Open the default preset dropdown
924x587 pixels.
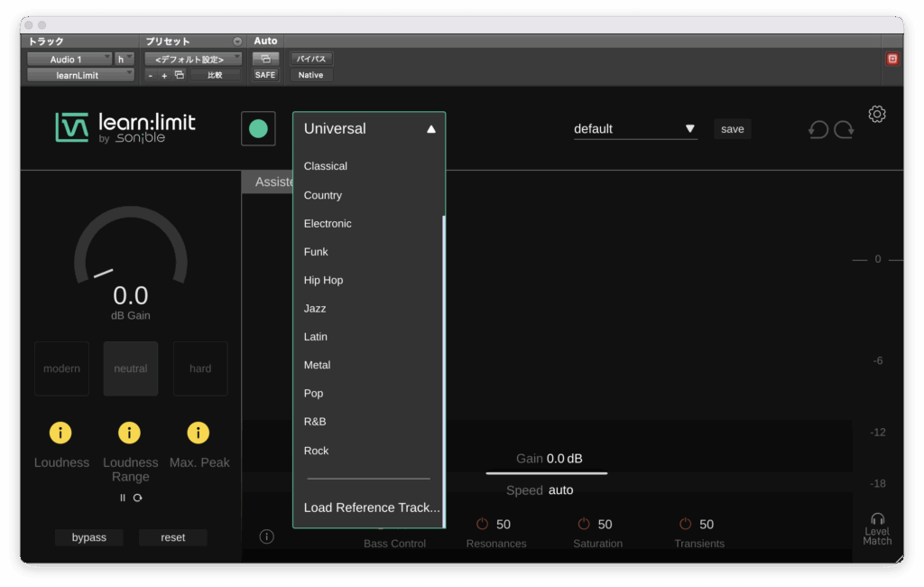click(x=635, y=128)
